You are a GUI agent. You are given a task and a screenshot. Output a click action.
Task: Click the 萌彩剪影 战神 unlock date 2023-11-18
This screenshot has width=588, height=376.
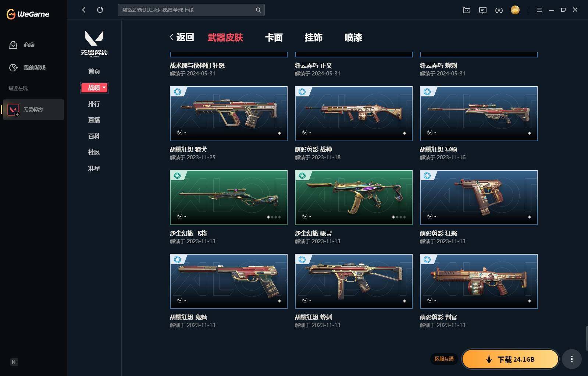[x=318, y=157]
